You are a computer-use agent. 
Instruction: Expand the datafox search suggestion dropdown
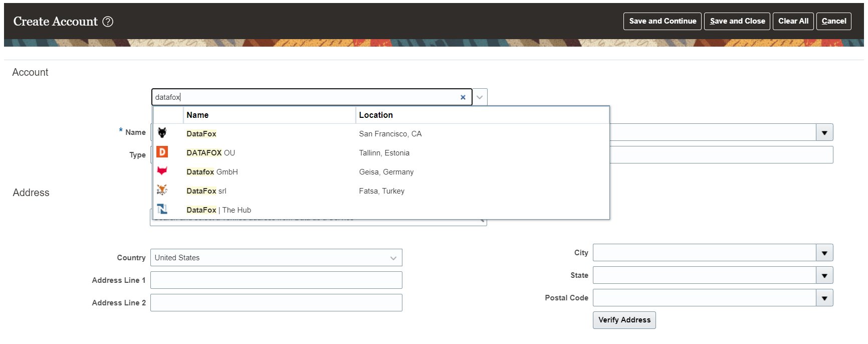click(x=480, y=97)
